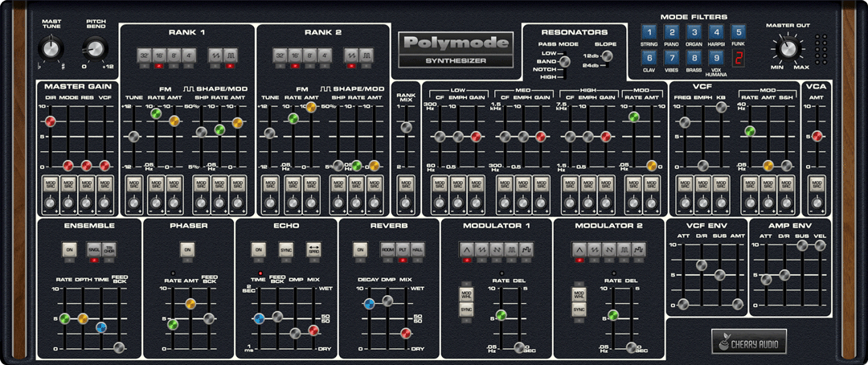Viewport: 868px width, 365px height.
Task: Turn on the Ensemble effect
Action: tap(69, 249)
